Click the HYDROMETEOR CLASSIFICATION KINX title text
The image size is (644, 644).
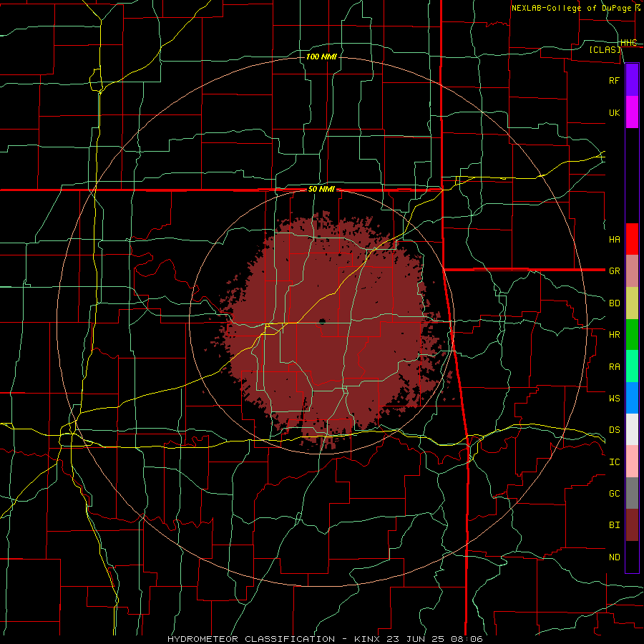pyautogui.click(x=324, y=639)
